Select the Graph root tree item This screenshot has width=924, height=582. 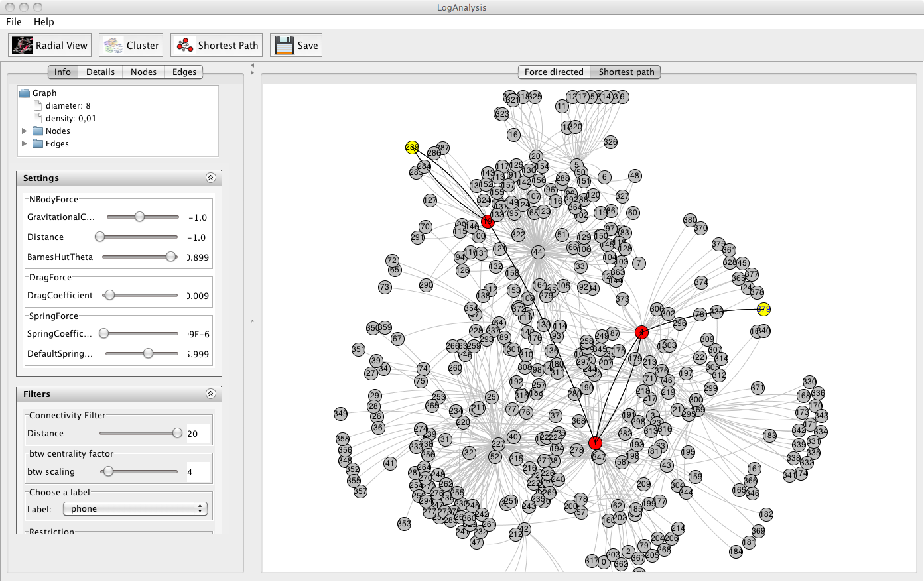click(38, 93)
